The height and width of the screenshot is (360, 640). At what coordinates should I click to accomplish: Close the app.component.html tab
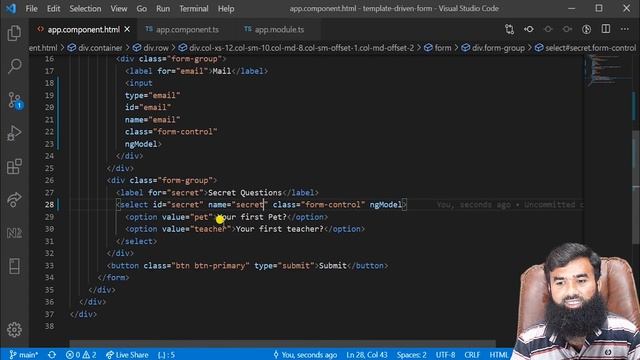tap(127, 29)
